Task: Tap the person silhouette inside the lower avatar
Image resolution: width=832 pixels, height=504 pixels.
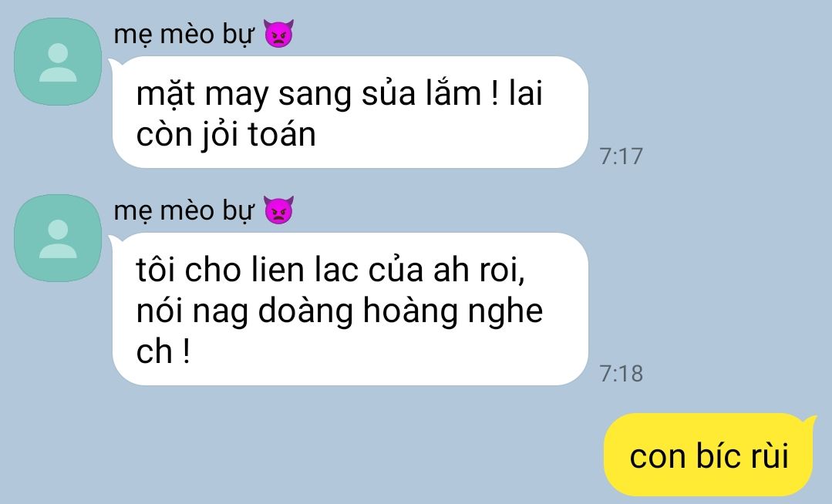Action: (x=58, y=239)
